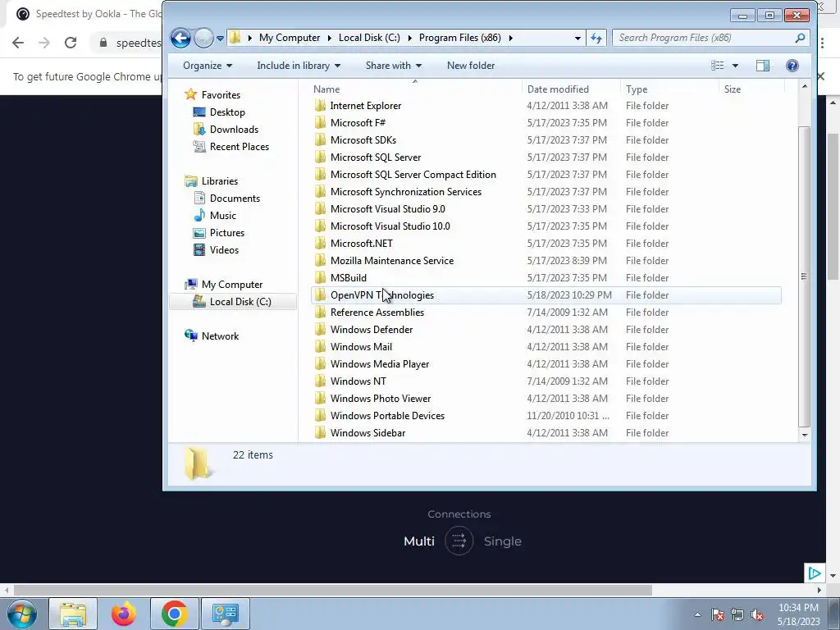Select the Microsoft Synchronization Services folder
The width and height of the screenshot is (840, 630).
click(405, 192)
